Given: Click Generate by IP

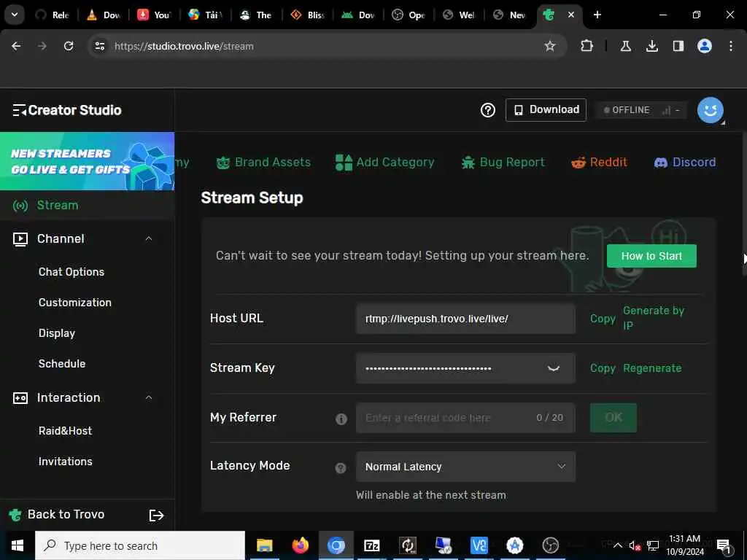Looking at the screenshot, I should point(654,318).
